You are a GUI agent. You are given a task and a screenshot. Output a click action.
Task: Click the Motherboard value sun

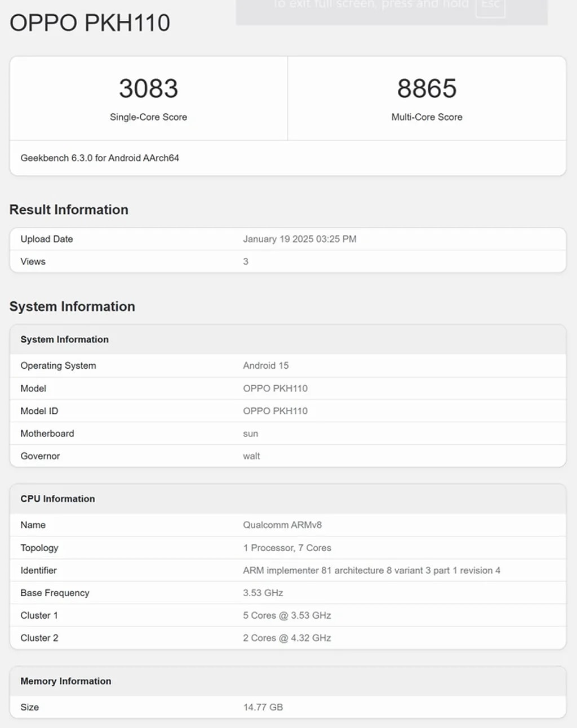tap(250, 434)
